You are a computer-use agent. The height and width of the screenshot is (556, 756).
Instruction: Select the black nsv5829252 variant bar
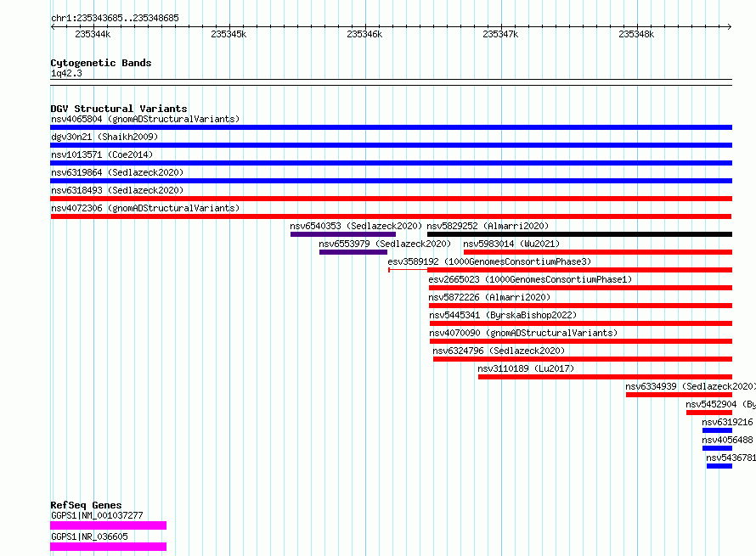pos(579,234)
